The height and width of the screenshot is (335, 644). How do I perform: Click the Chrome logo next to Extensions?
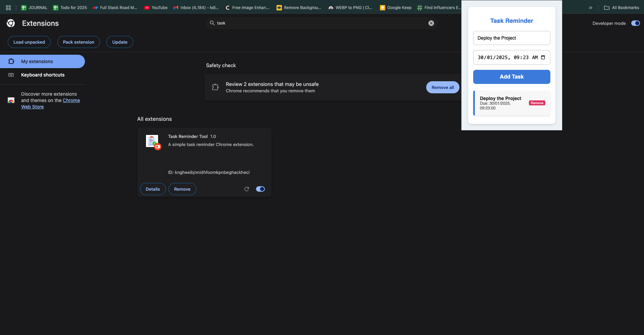click(x=11, y=23)
